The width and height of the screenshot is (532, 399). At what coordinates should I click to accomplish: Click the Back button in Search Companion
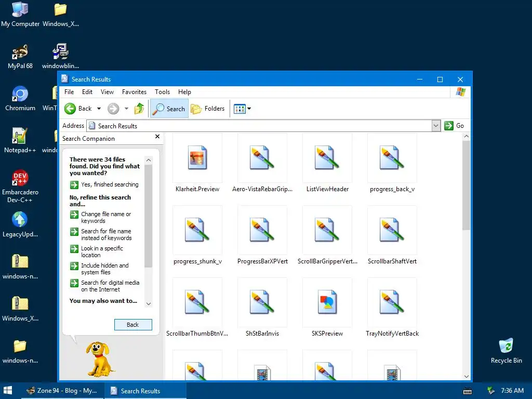click(x=133, y=325)
